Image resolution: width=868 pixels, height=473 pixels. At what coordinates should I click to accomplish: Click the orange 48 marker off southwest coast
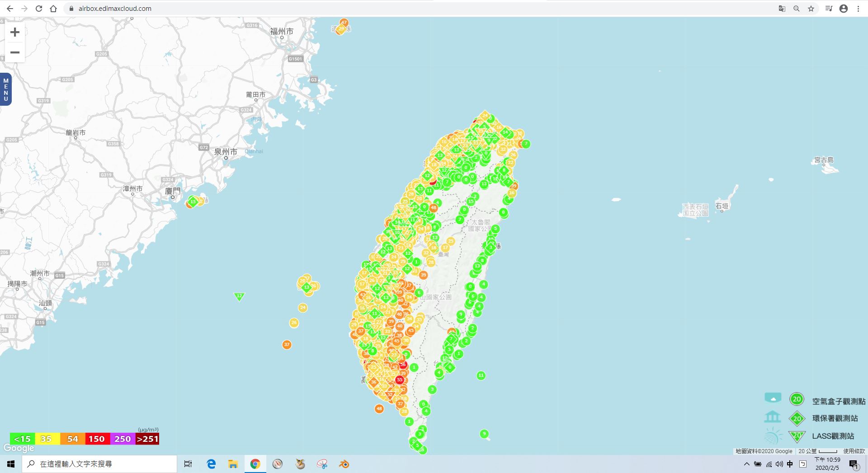[379, 409]
